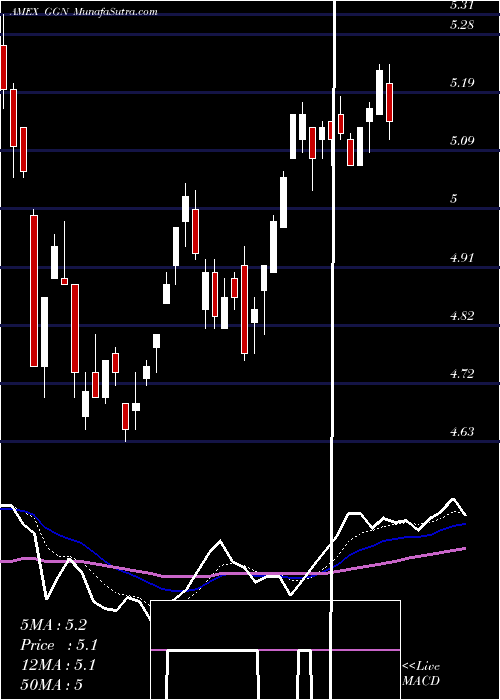The height and width of the screenshot is (700, 500).
Task: Click the last red candlestick on the right
Action: [389, 102]
